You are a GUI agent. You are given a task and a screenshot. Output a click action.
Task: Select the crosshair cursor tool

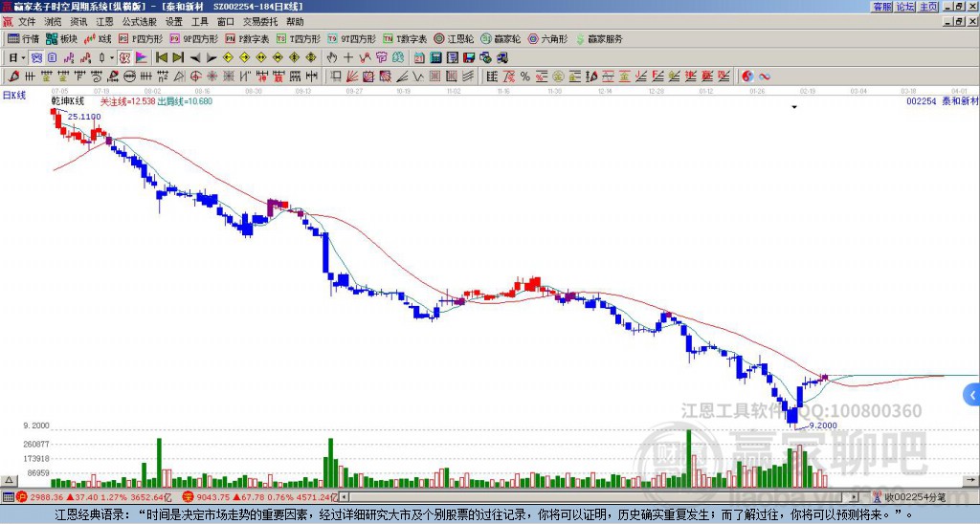click(348, 58)
